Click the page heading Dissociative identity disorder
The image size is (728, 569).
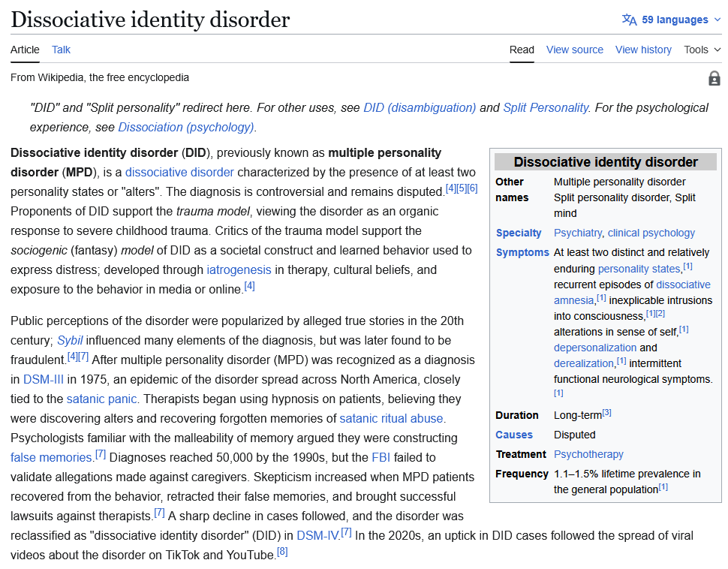click(150, 20)
